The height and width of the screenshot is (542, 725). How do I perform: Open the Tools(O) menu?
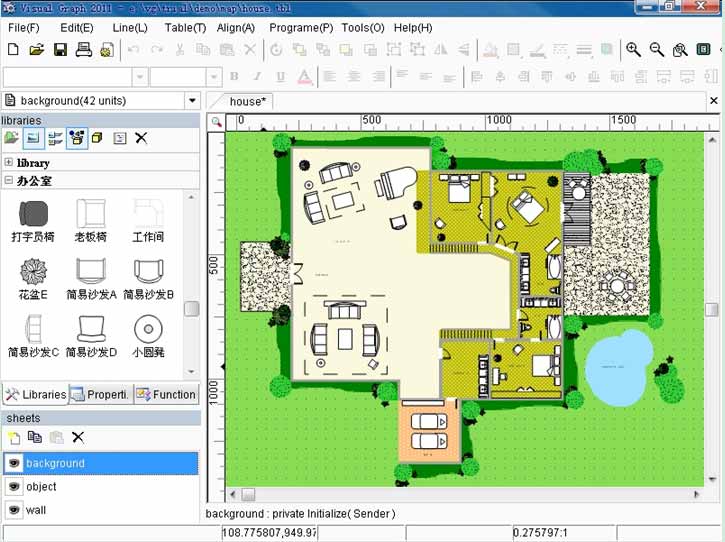coord(363,28)
